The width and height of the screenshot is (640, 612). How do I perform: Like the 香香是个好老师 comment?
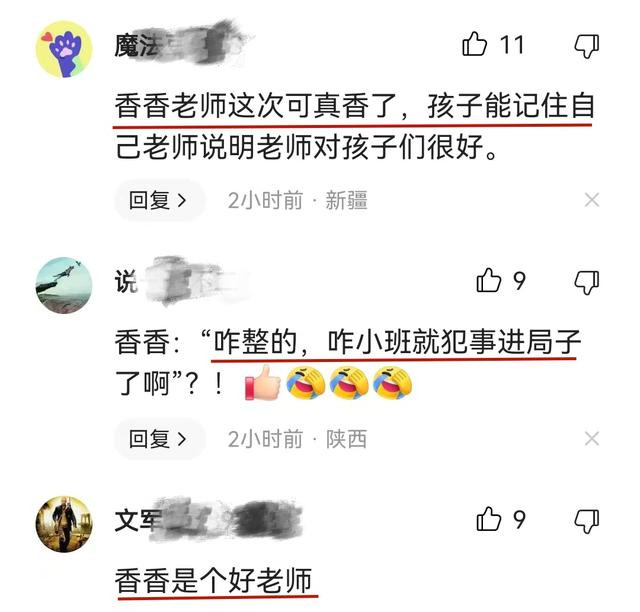coord(489,519)
